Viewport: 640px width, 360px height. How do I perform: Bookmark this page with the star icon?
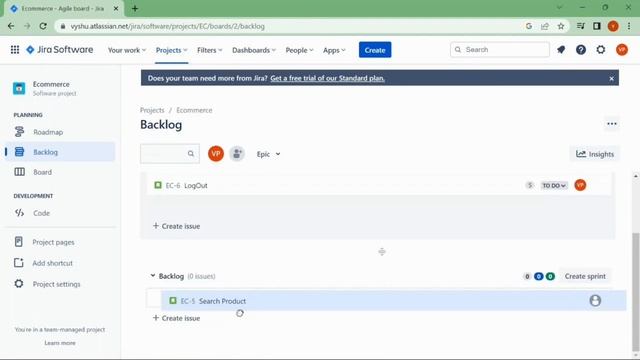[x=561, y=26]
